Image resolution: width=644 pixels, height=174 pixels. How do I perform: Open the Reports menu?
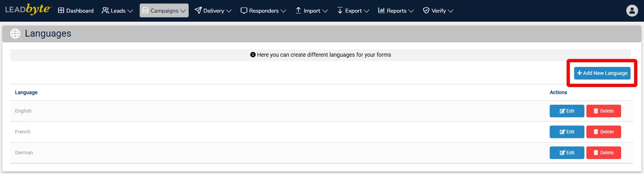(396, 11)
